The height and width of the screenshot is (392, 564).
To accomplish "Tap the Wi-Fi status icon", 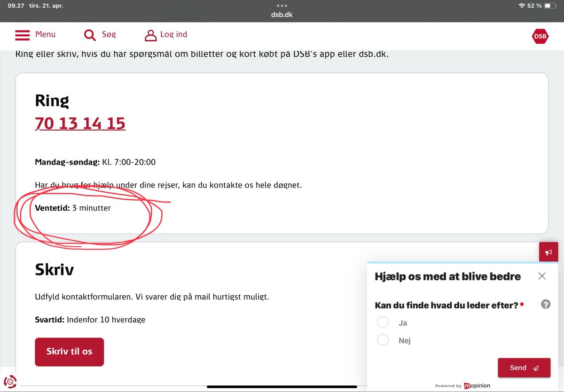I will (x=522, y=6).
